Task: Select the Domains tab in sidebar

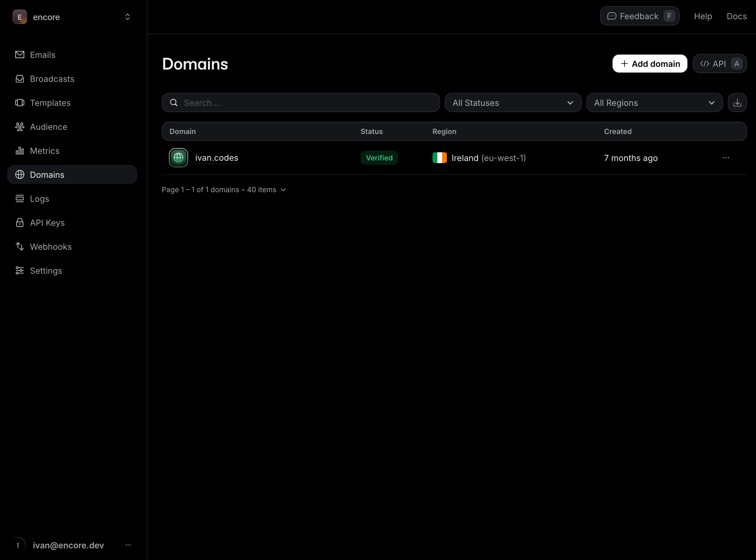Action: [x=47, y=174]
